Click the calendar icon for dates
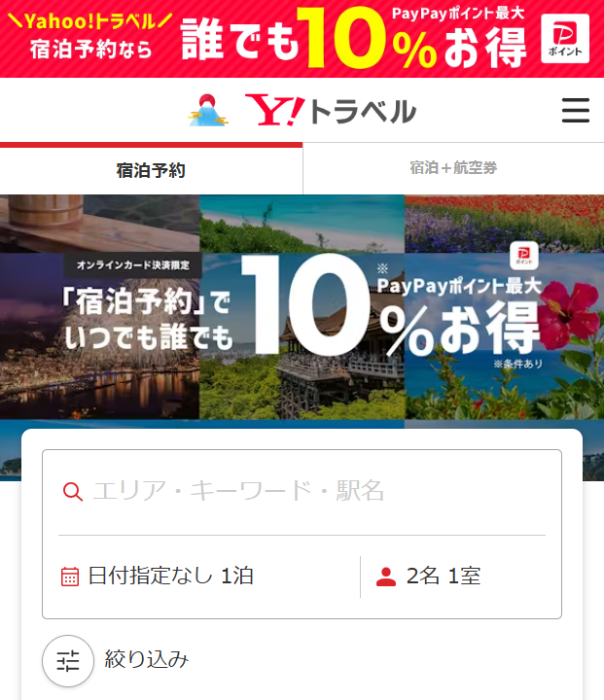Screen dimensions: 604x700 [70, 577]
